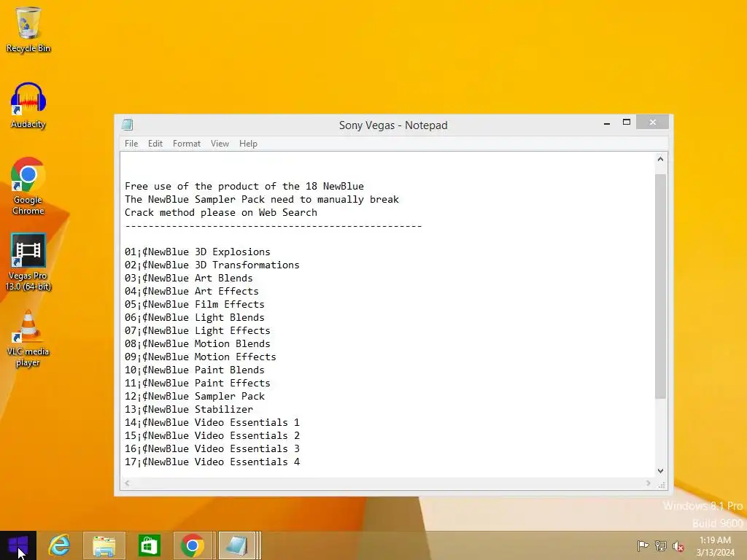Click the text '12 NewBlue Sampler Pack'

194,396
